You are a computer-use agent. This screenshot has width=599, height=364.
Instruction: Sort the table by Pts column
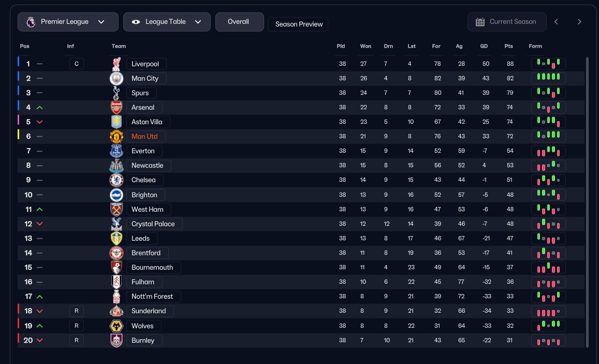click(x=508, y=46)
